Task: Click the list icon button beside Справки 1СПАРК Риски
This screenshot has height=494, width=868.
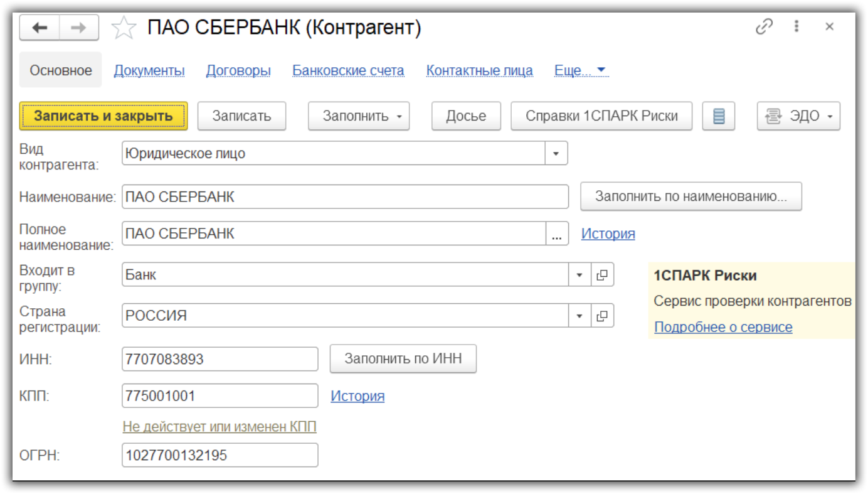Action: point(719,116)
